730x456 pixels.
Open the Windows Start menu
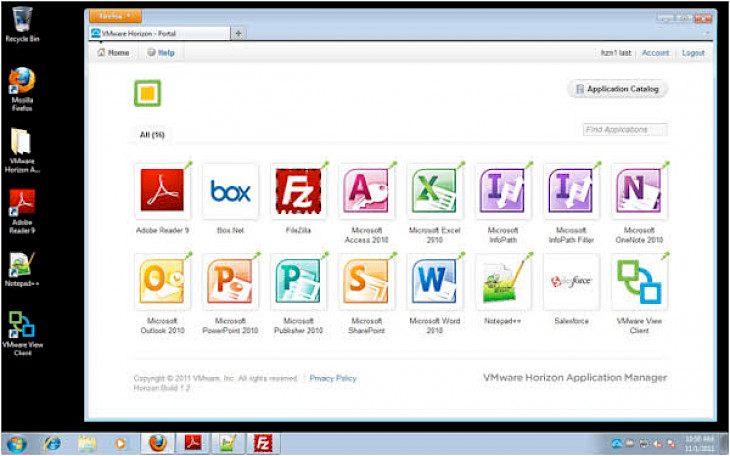tap(16, 443)
